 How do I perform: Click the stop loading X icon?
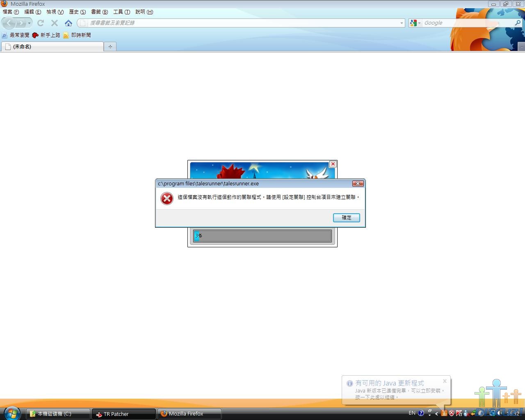point(54,23)
